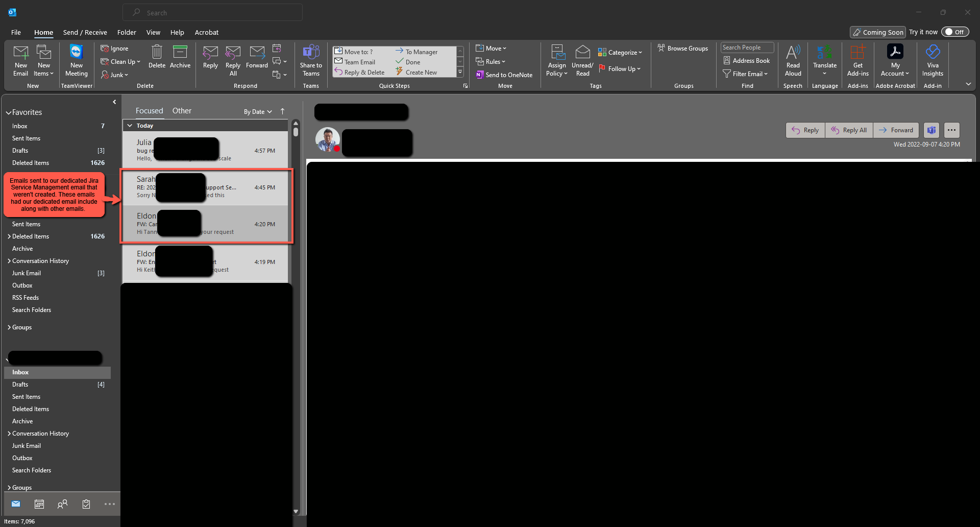The image size is (980, 527).
Task: Open the Acrobat ribbon tab
Action: click(x=206, y=32)
